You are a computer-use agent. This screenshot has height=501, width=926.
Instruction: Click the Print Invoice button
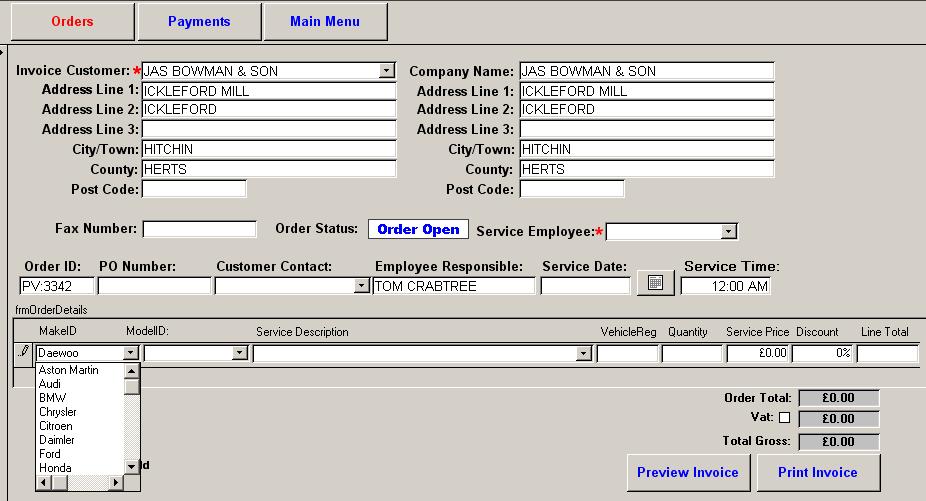819,472
